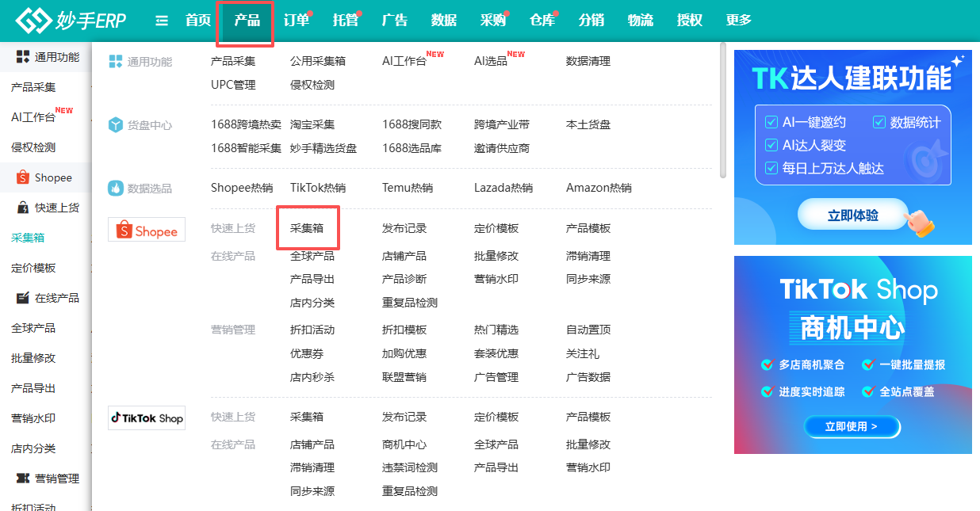Image resolution: width=980 pixels, height=511 pixels.
Task: Open Shopee 发布记录
Action: pos(404,228)
